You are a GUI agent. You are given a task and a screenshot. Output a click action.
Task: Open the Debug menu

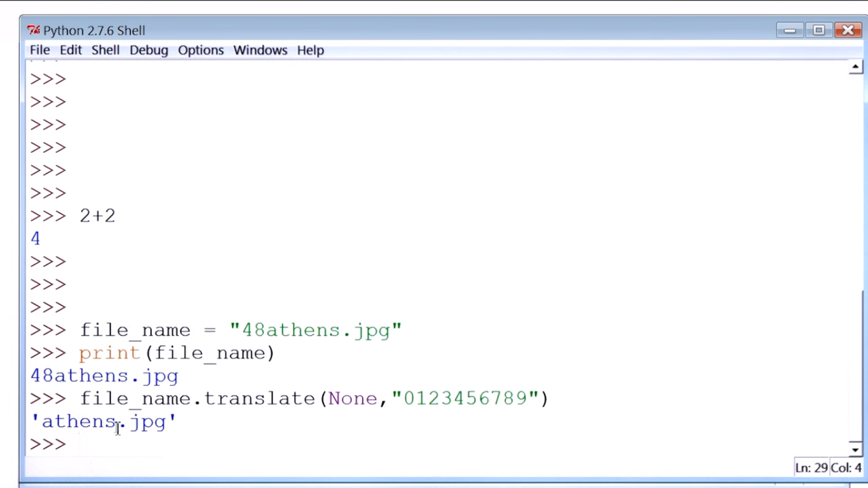tap(149, 50)
